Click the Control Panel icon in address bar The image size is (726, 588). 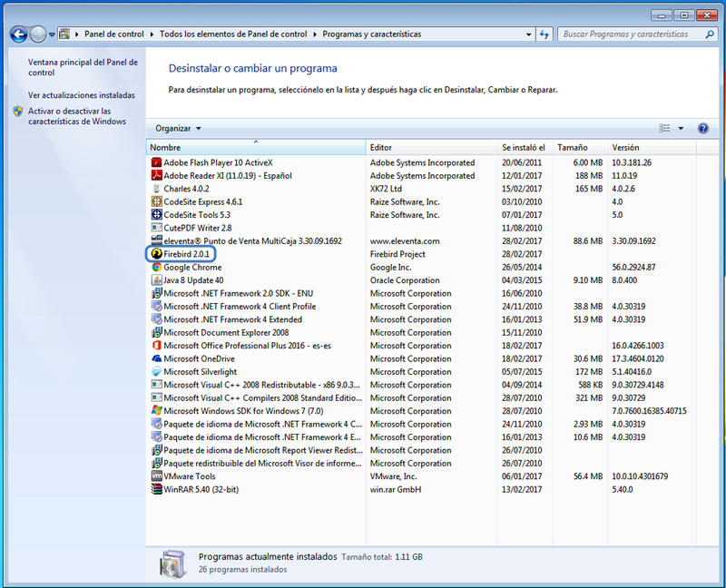pos(64,34)
